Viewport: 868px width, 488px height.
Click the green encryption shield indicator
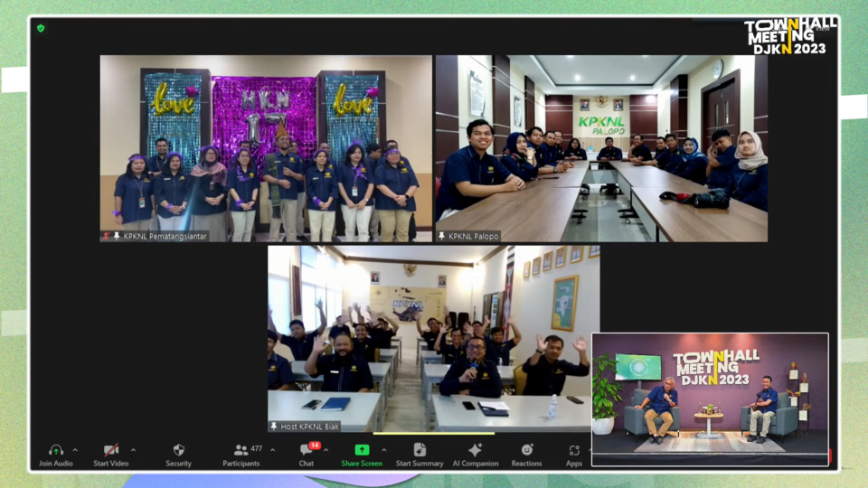[41, 28]
